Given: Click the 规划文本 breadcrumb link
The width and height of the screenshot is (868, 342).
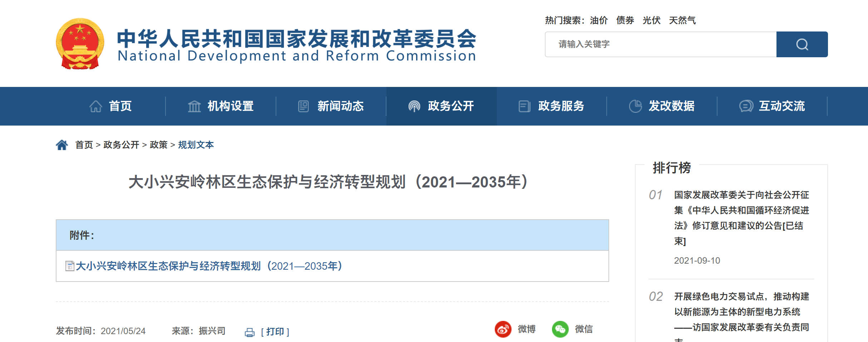Looking at the screenshot, I should tap(196, 145).
